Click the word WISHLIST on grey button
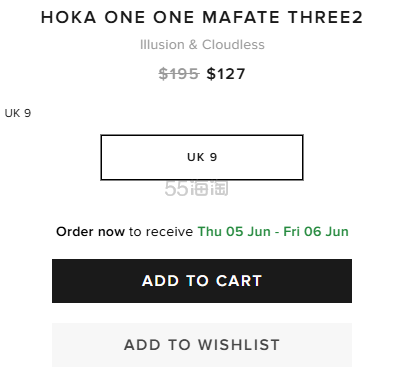The image size is (393, 375). click(239, 345)
